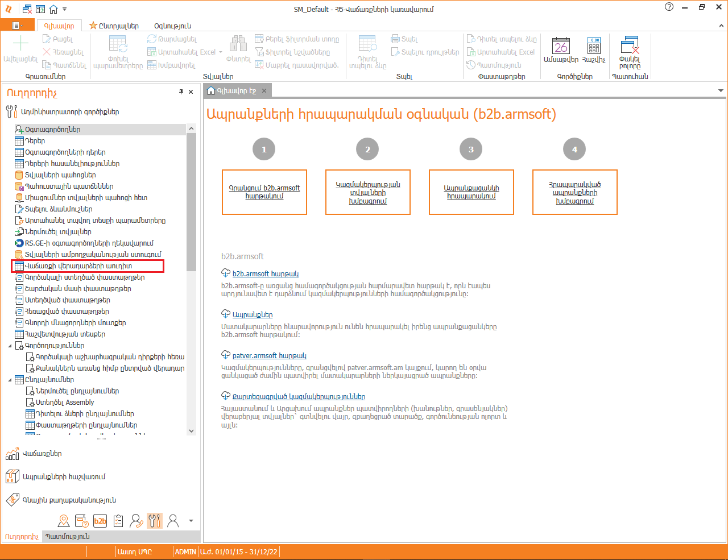The image size is (728, 560).
Task: Collapse the Գործողություններ tree node
Action: pos(10,346)
